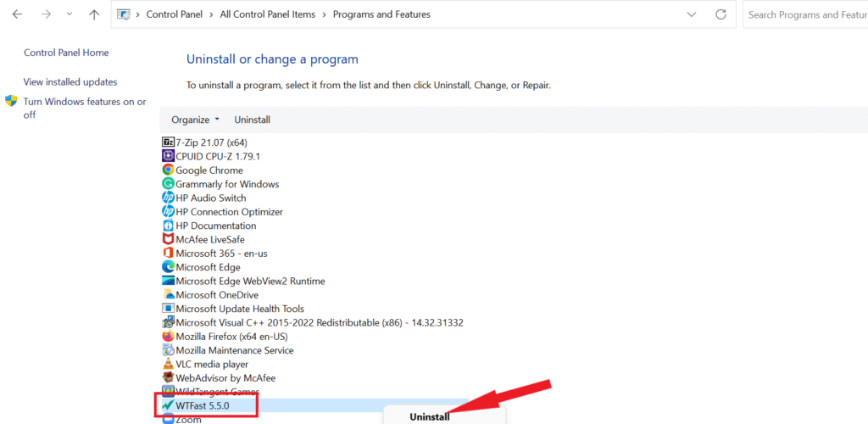Open the Organize dropdown menu

point(196,120)
